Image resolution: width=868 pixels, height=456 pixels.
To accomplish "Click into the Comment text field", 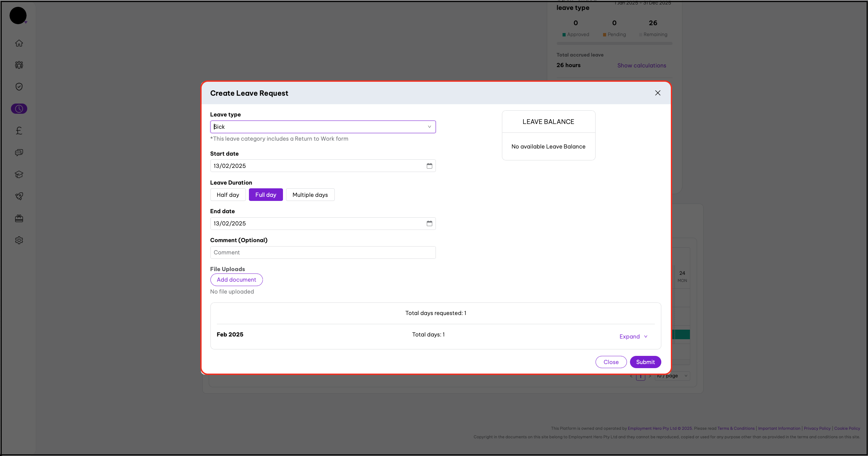I will (322, 252).
